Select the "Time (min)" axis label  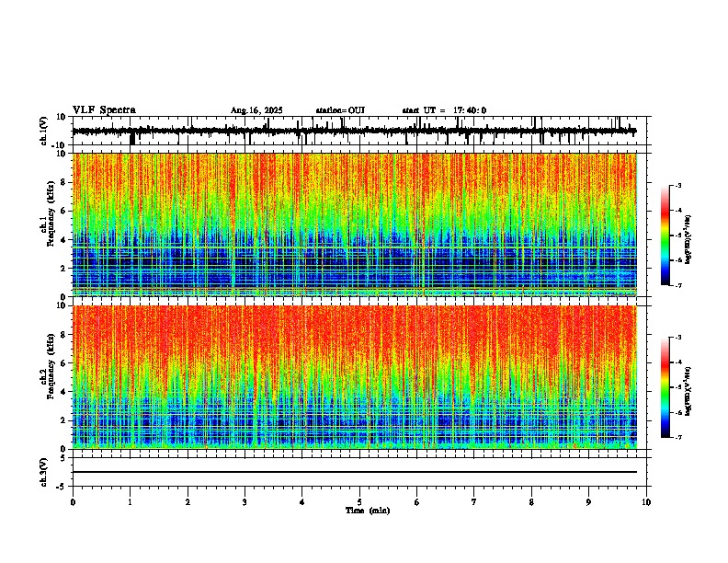(x=368, y=511)
